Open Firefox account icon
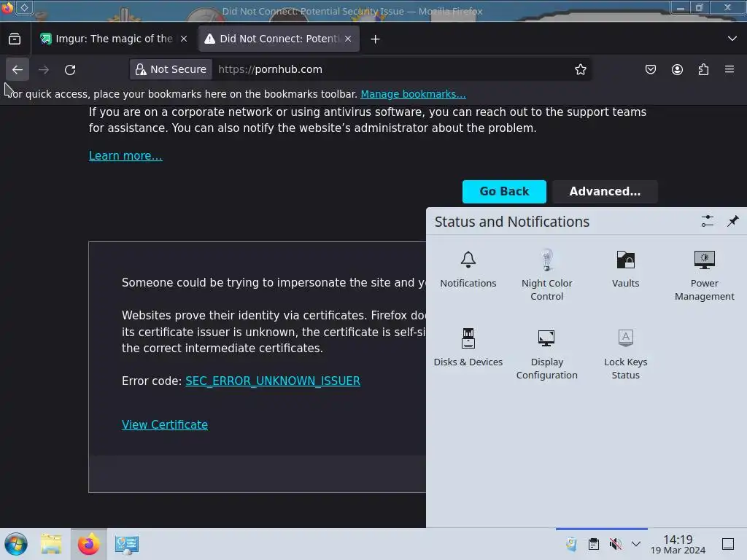The image size is (747, 560). point(677,69)
